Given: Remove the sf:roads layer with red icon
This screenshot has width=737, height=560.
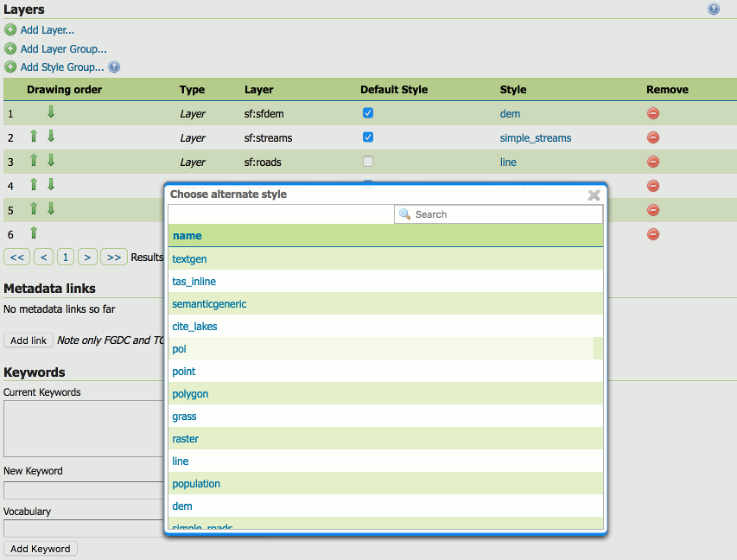Looking at the screenshot, I should coord(653,162).
